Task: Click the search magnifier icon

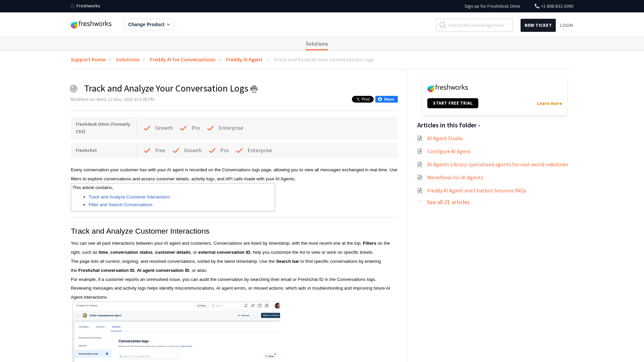Action: [443, 25]
